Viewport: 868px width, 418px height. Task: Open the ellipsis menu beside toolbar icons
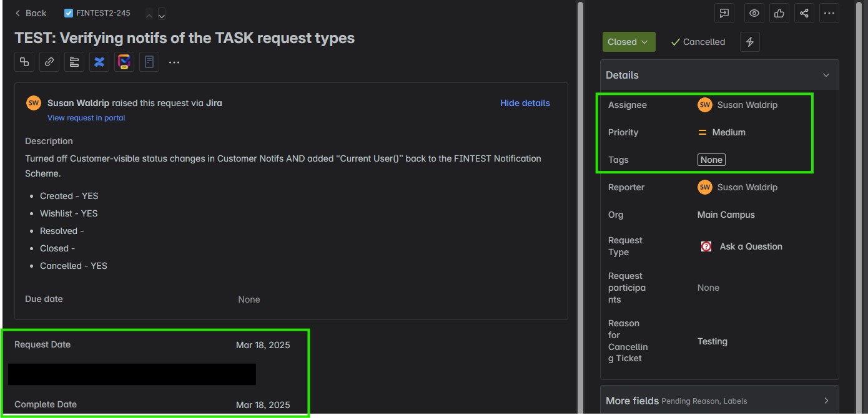(x=174, y=62)
